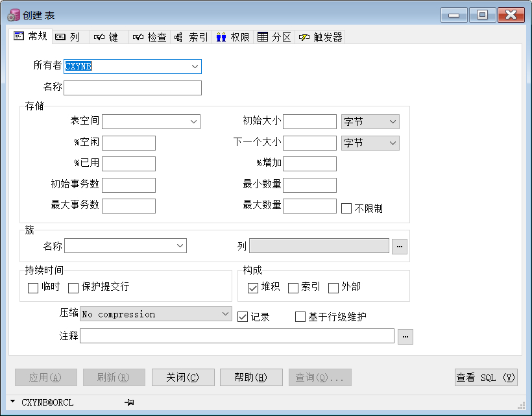Click the 查询(Q)... button

click(320, 377)
